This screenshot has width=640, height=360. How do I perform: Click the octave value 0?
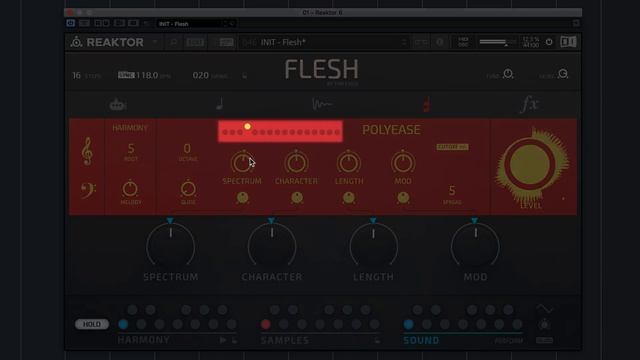(x=187, y=148)
